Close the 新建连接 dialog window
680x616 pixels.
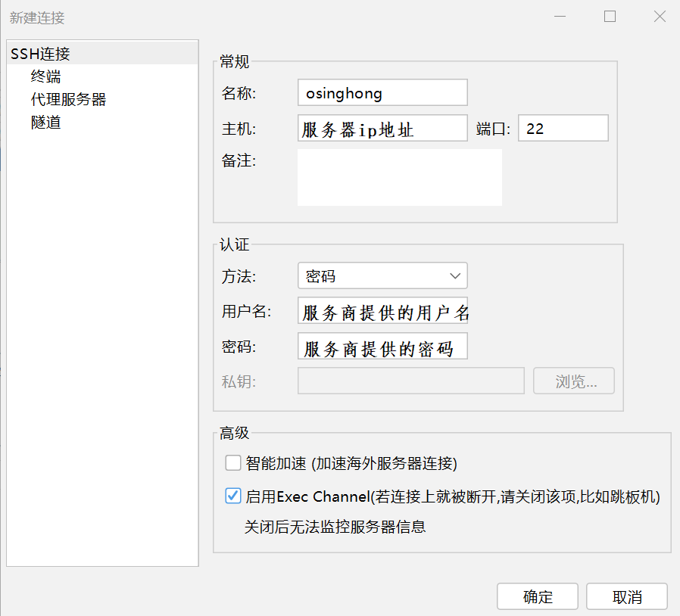[x=660, y=17]
